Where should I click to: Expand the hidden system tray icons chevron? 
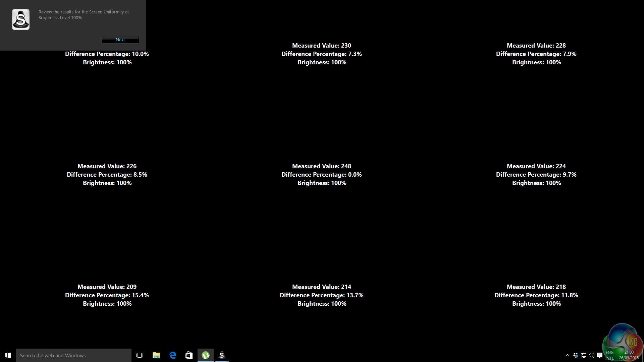pos(568,355)
